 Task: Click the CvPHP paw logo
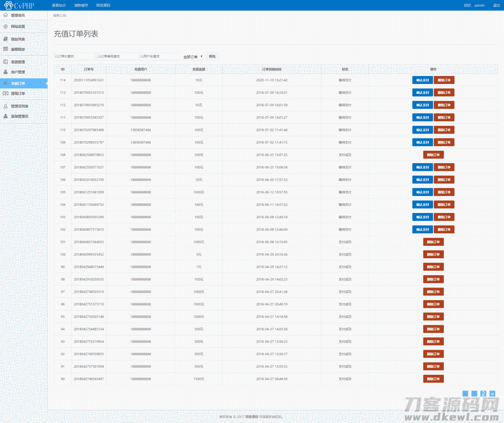[x=9, y=5]
